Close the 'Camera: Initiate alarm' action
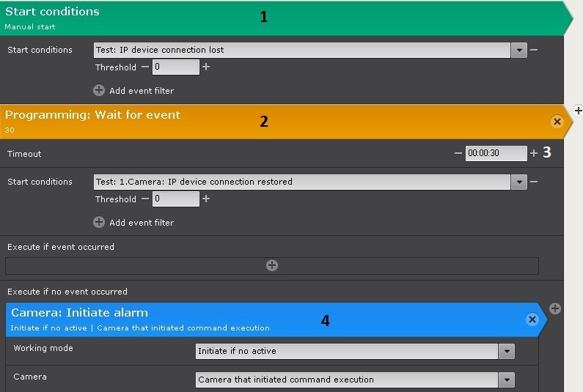This screenshot has height=392, width=583. pyautogui.click(x=532, y=319)
